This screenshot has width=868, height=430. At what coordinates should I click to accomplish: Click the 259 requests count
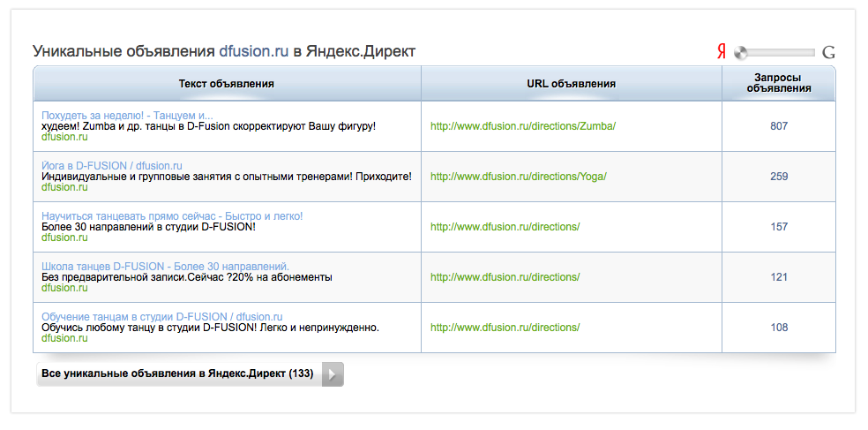pos(778,177)
